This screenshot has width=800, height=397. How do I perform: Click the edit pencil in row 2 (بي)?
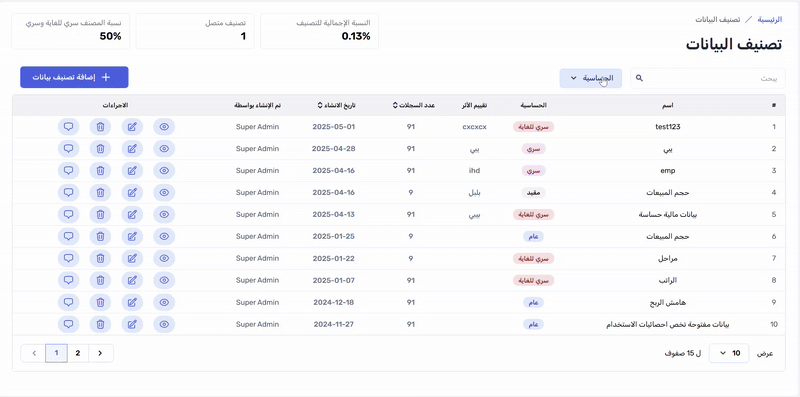click(x=132, y=148)
